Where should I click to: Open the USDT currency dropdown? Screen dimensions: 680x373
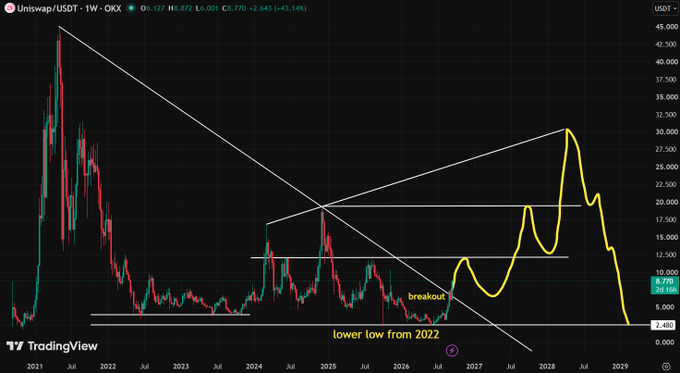tap(665, 8)
